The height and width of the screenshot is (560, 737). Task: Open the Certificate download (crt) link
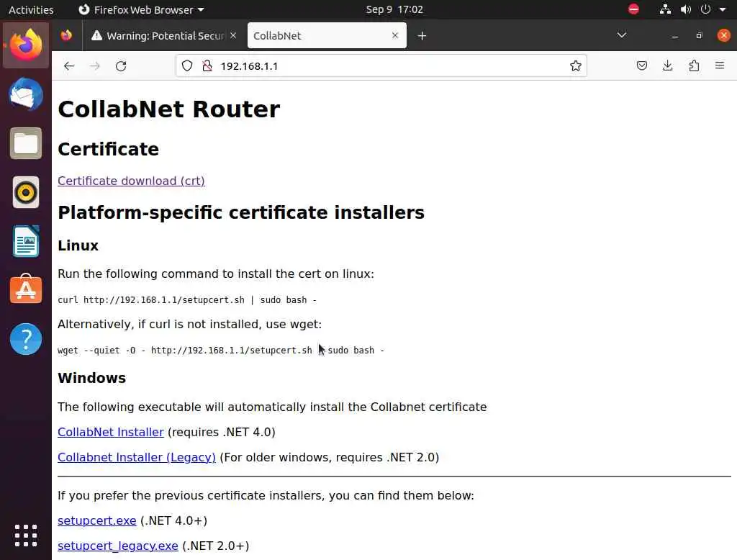[x=131, y=181]
